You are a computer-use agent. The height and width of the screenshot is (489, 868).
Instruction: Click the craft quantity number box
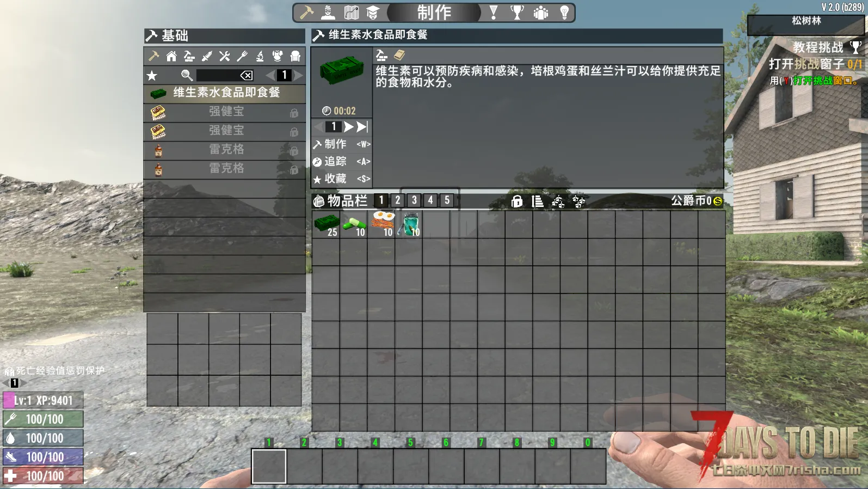333,127
